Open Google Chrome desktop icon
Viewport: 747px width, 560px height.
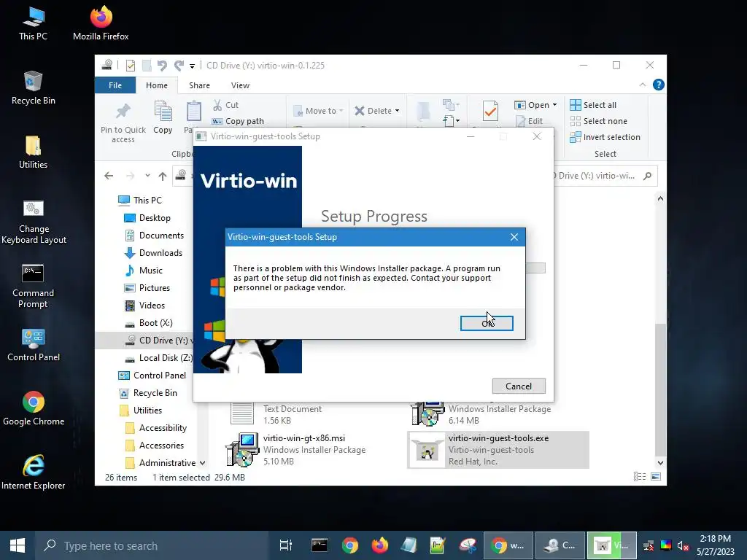34,408
